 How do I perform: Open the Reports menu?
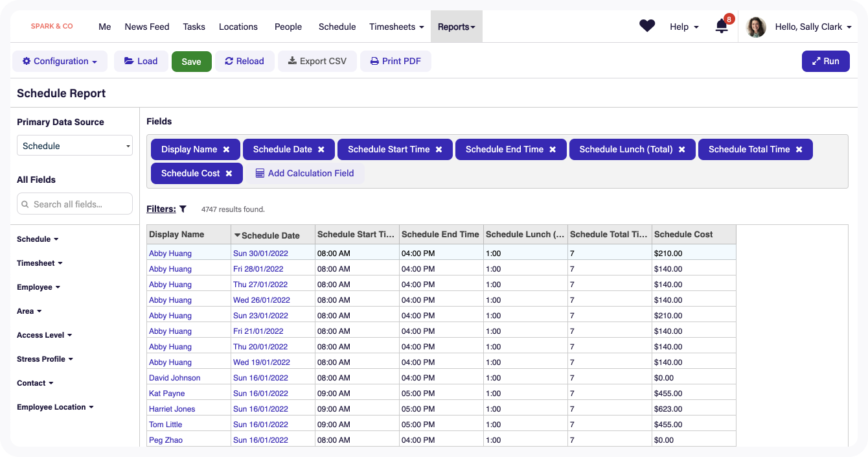(x=456, y=27)
